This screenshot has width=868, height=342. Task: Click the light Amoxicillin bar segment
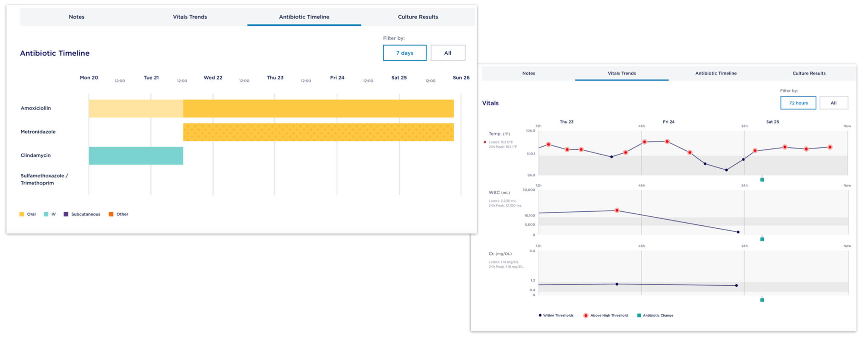click(x=136, y=109)
